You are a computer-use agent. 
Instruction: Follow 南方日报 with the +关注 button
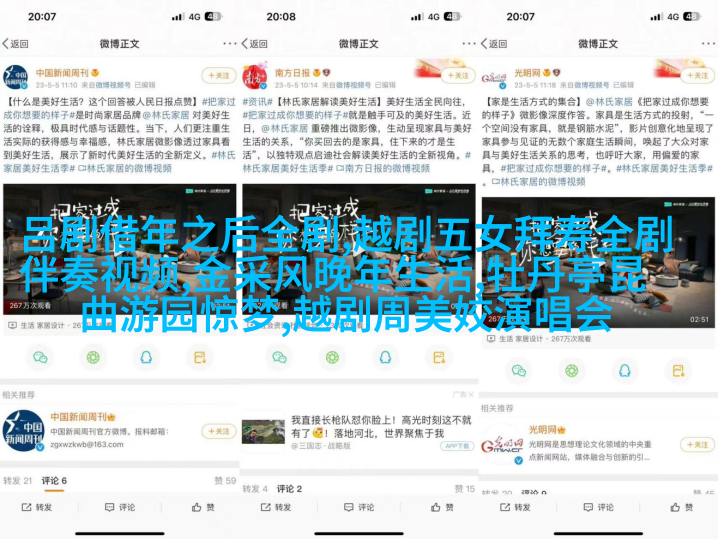[456, 76]
